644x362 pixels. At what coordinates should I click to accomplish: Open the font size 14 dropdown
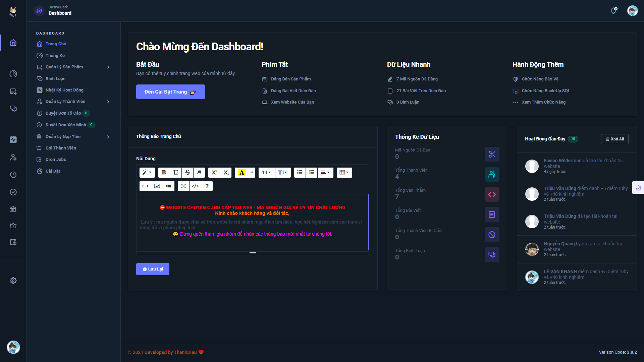coord(266,173)
